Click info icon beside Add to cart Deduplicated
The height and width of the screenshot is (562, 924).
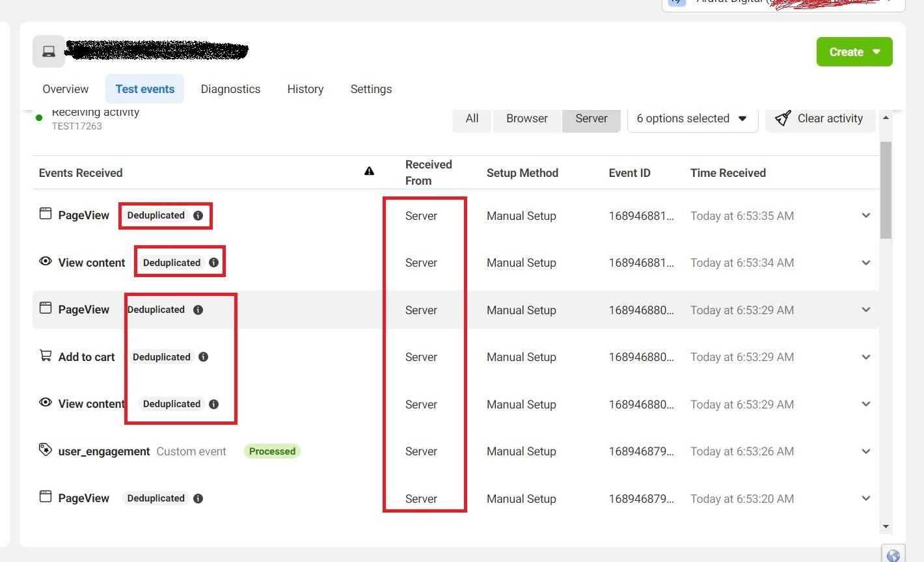pos(204,357)
